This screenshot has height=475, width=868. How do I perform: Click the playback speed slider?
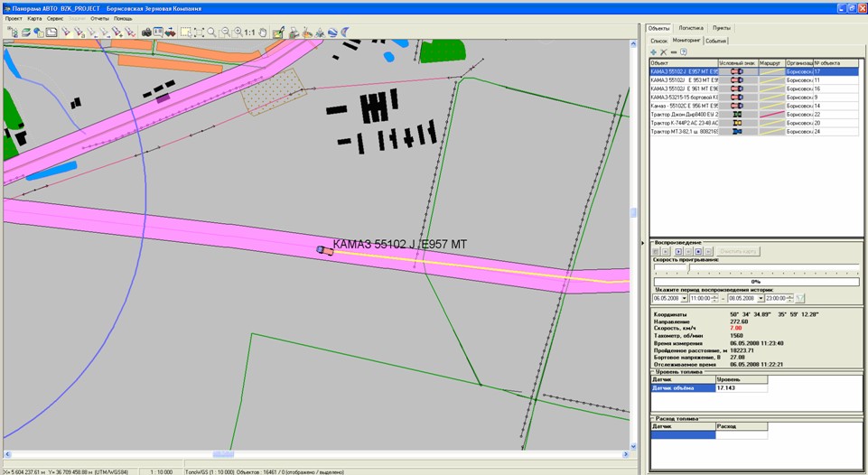688,268
